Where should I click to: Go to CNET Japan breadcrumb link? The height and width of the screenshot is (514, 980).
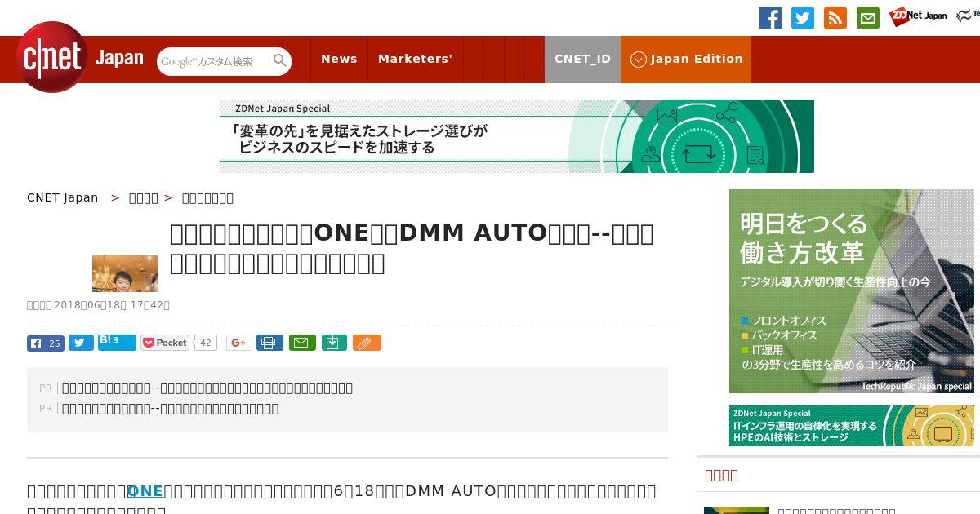pos(63,197)
